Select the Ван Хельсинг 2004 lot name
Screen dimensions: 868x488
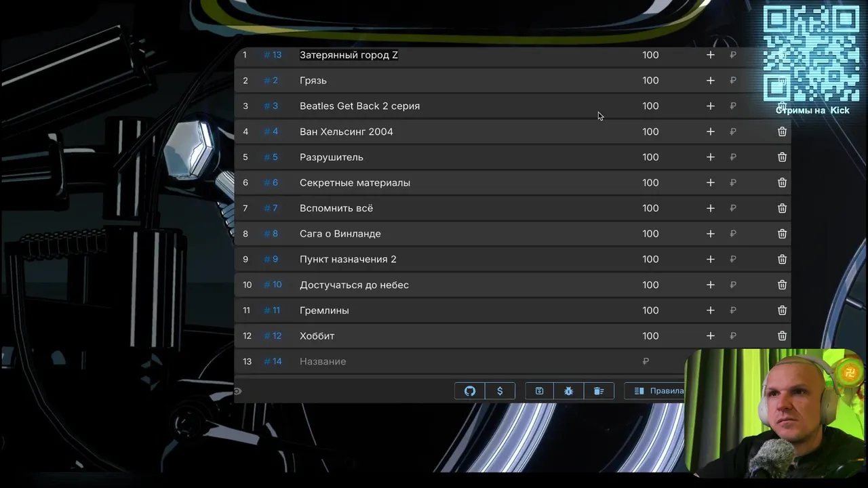pyautogui.click(x=347, y=131)
